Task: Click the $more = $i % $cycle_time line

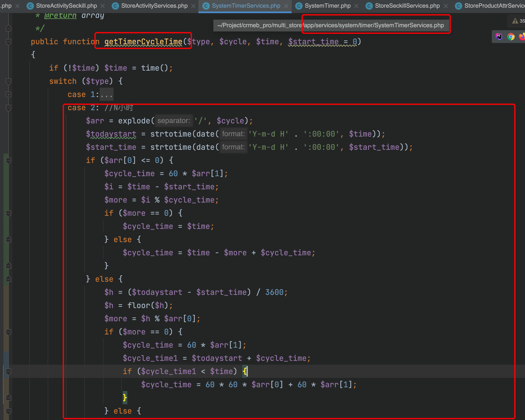Action: tap(162, 200)
